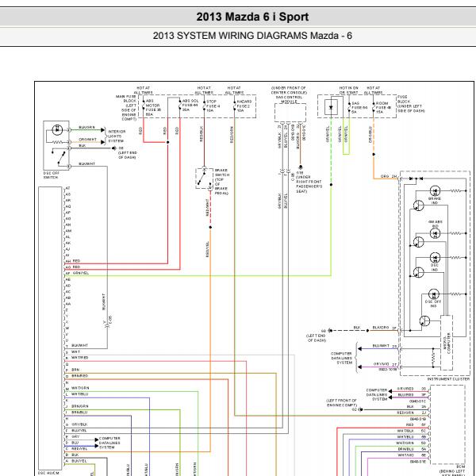Click the BRAKE SWITCH label
The image size is (476, 476).
tap(222, 182)
